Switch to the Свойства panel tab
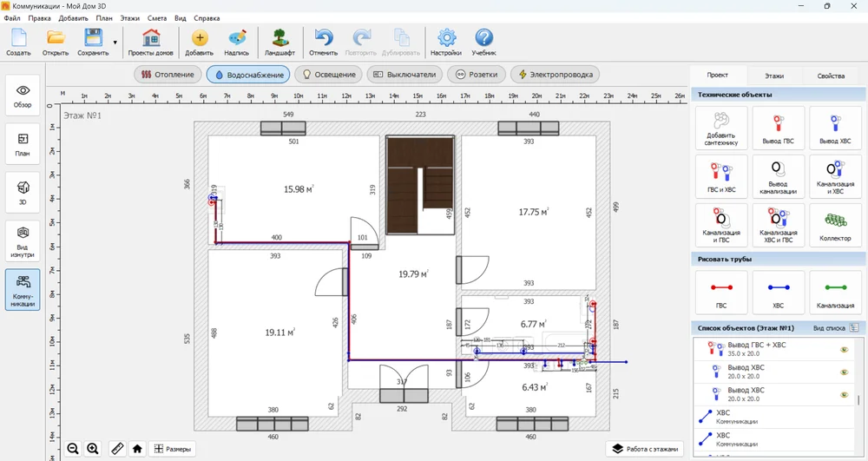 [x=831, y=76]
